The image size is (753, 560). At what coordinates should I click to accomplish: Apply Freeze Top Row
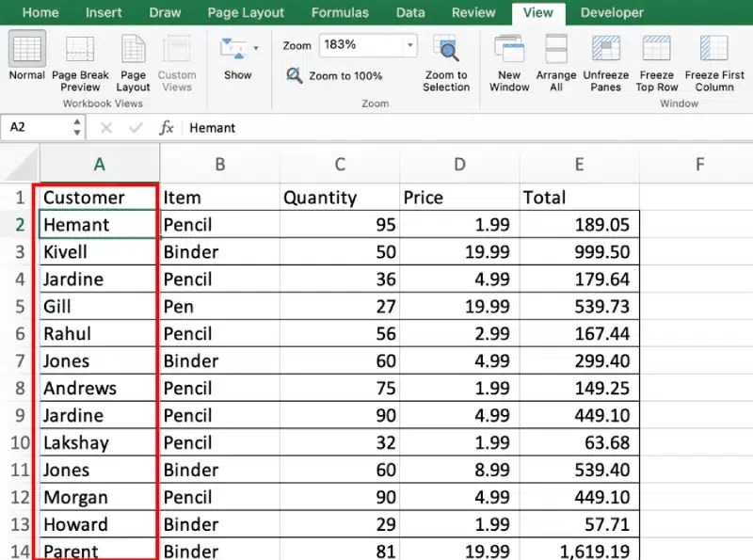pos(656,61)
